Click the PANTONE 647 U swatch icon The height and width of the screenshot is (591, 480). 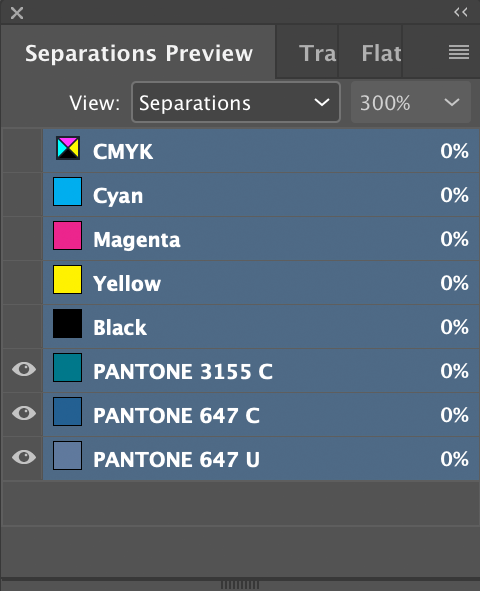[x=67, y=455]
